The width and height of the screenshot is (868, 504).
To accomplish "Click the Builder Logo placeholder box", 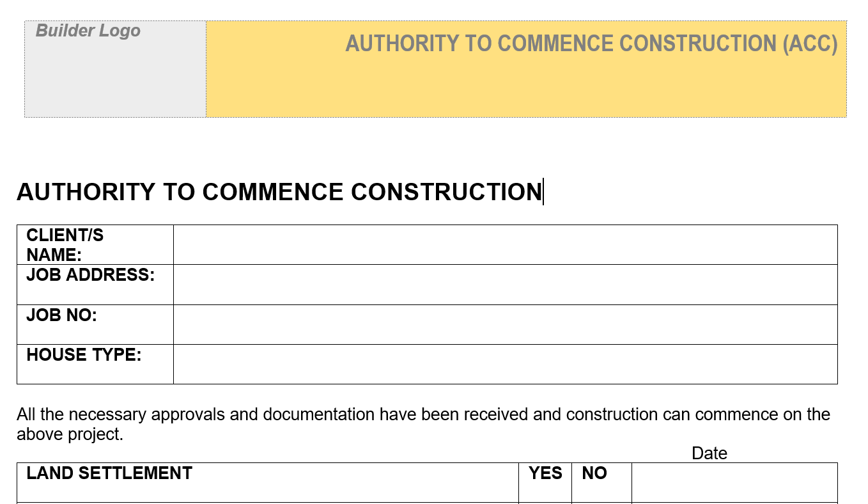I will (115, 69).
